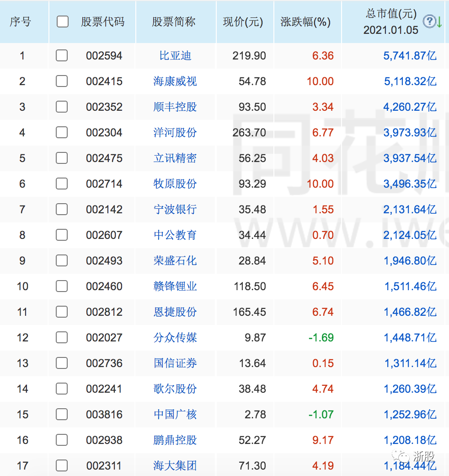Check the box for stock 002812

(62, 312)
